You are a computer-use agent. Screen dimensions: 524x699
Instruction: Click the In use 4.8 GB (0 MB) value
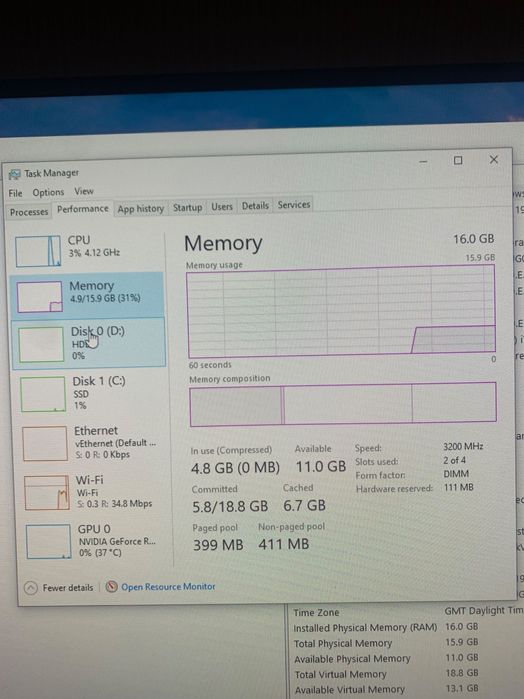(235, 468)
